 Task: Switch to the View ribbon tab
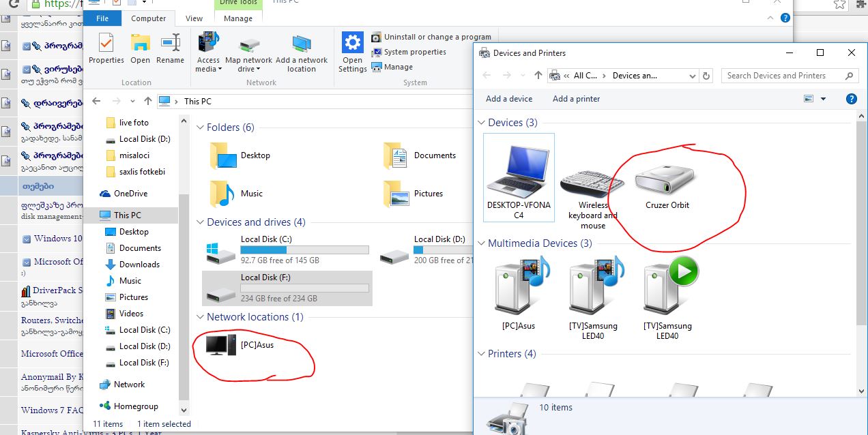coord(194,18)
